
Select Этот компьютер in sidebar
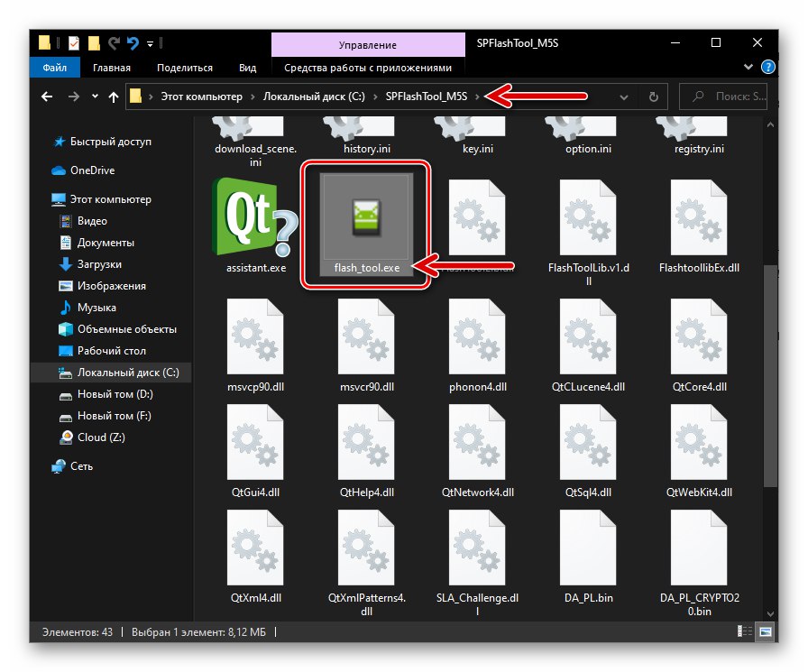pos(102,199)
